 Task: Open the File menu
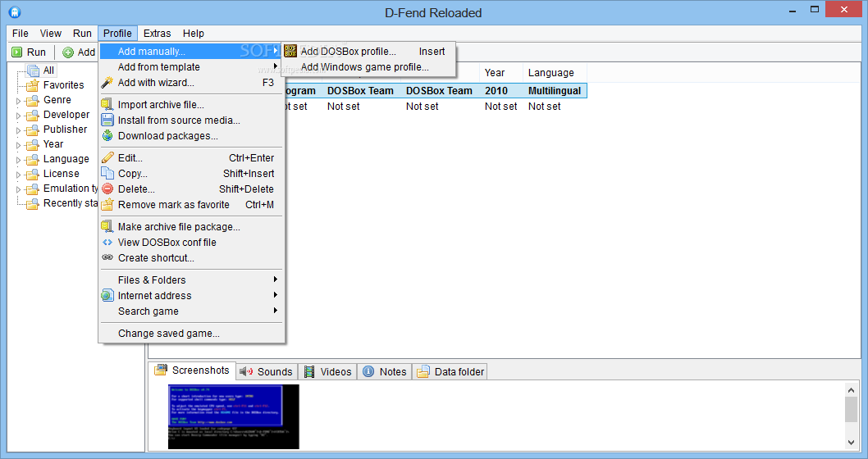point(20,33)
